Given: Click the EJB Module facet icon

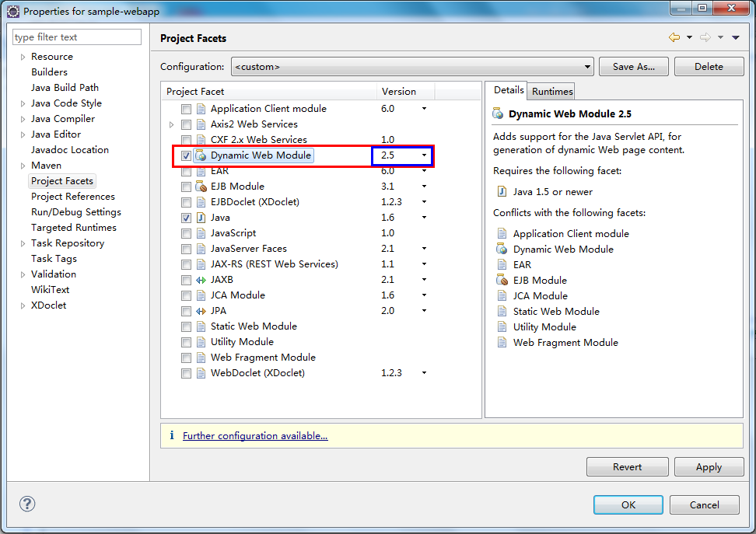Looking at the screenshot, I should 201,187.
